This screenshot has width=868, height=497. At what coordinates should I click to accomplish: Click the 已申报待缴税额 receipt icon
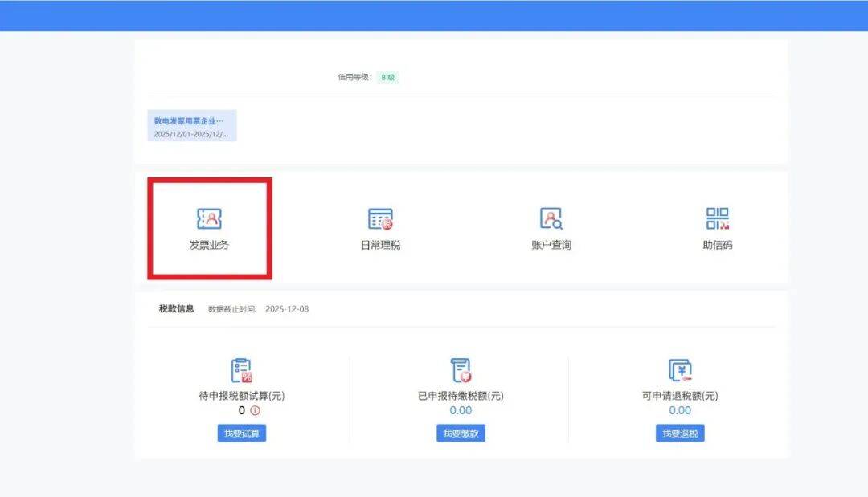click(x=461, y=370)
